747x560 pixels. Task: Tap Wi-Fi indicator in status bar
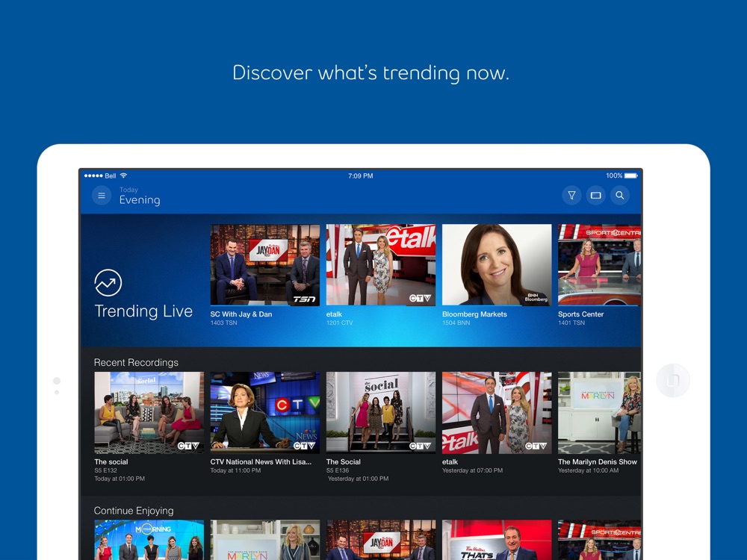[123, 175]
